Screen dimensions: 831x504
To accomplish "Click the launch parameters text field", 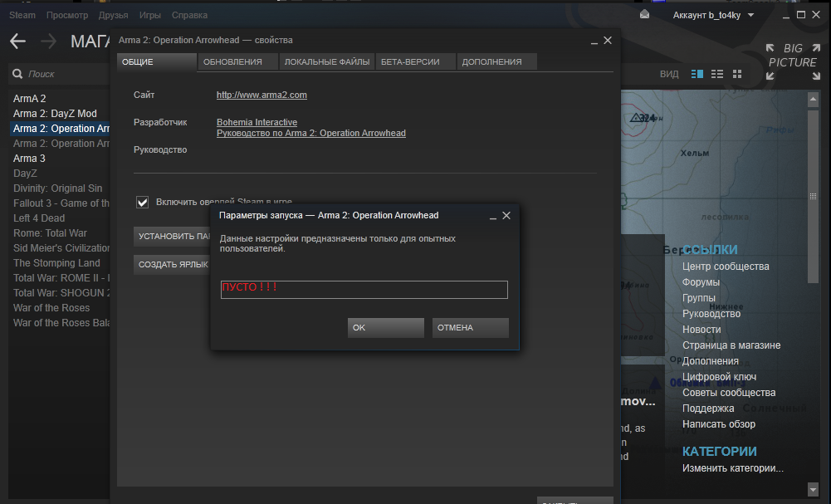I will tap(364, 290).
